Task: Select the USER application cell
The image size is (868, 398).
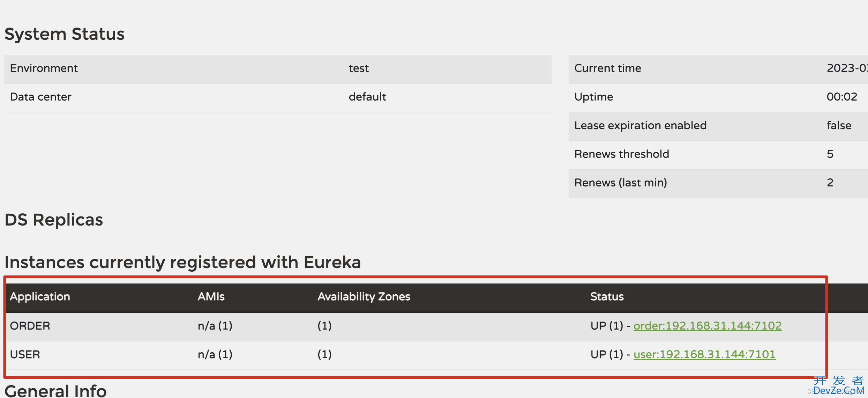Action: 25,354
